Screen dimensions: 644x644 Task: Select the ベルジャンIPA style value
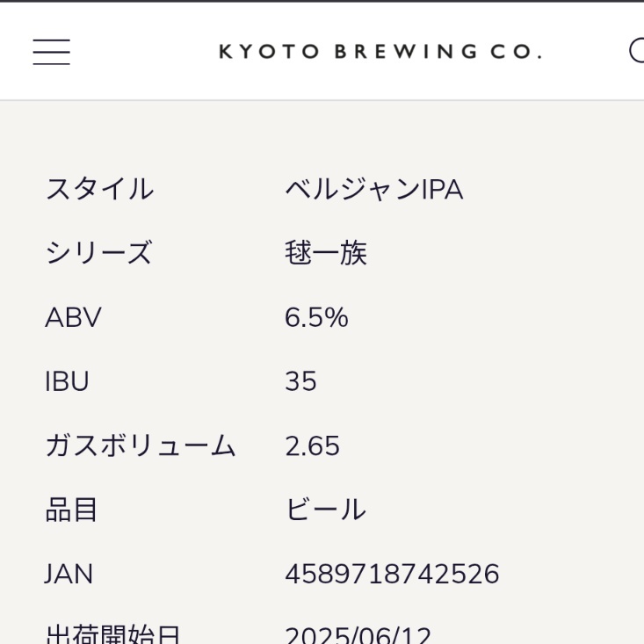374,189
